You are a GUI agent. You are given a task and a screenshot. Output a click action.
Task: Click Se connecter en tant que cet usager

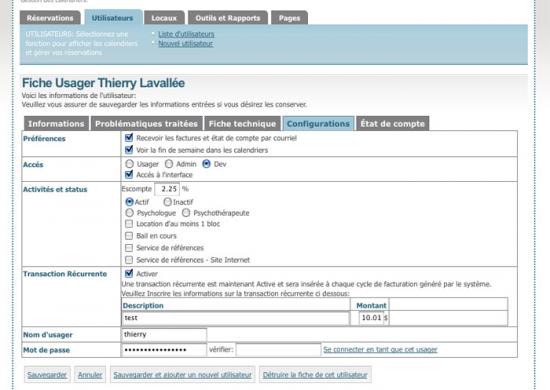point(380,349)
